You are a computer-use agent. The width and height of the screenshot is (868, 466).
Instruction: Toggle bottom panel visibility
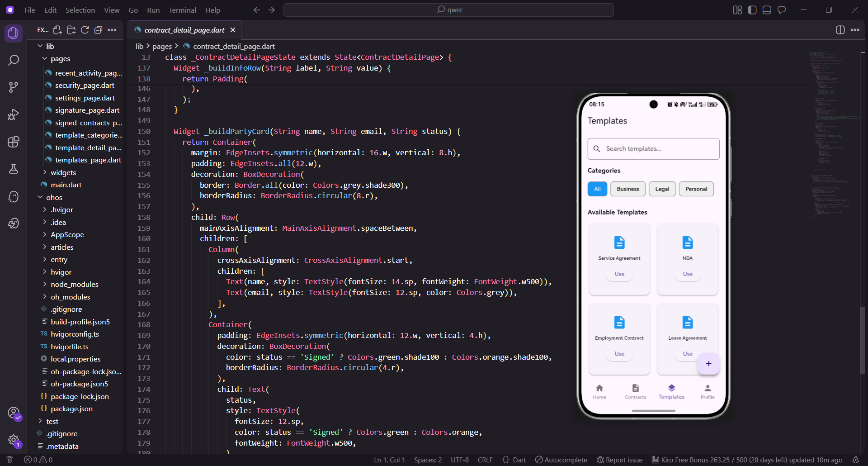[767, 10]
